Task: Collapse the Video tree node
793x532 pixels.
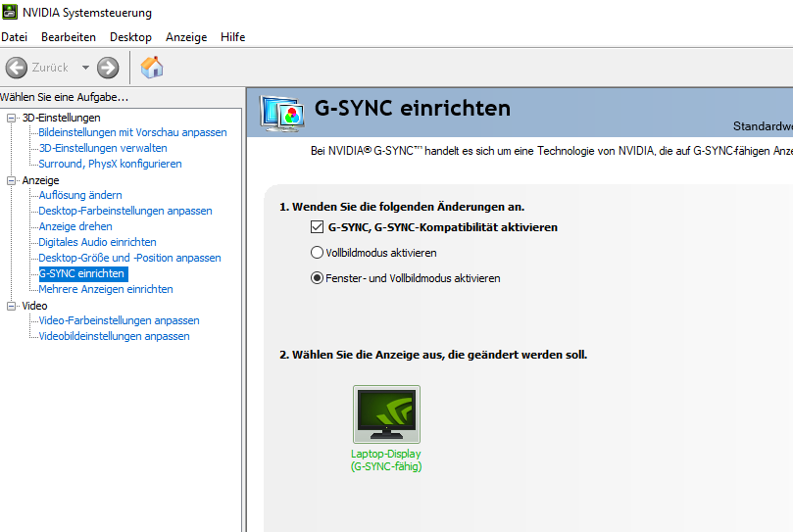Action: click(x=11, y=306)
